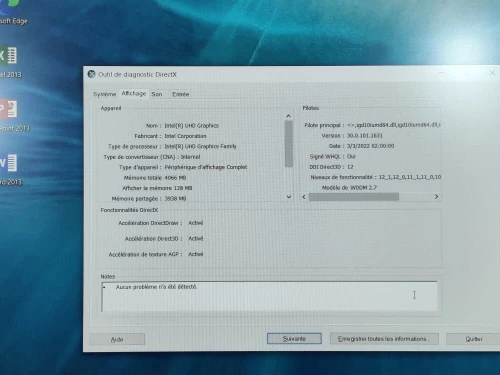Click the 'Niveaux de fonctionnalité' line

pos(376,177)
